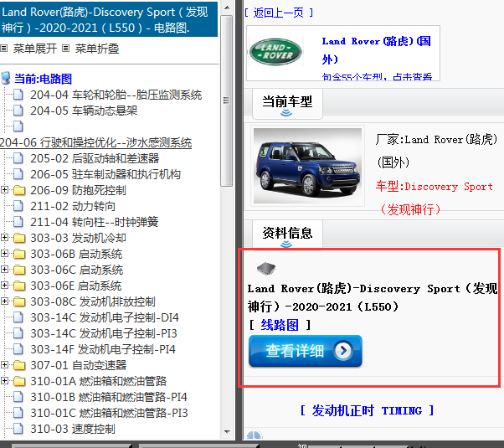This screenshot has width=504, height=448.
Task: Expand the 303-06B 启动系统 folder
Action: pyautogui.click(x=4, y=254)
